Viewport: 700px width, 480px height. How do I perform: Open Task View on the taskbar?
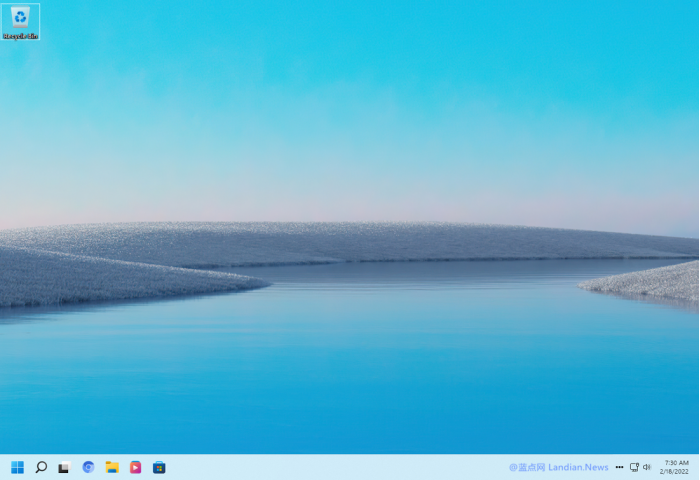tap(64, 467)
